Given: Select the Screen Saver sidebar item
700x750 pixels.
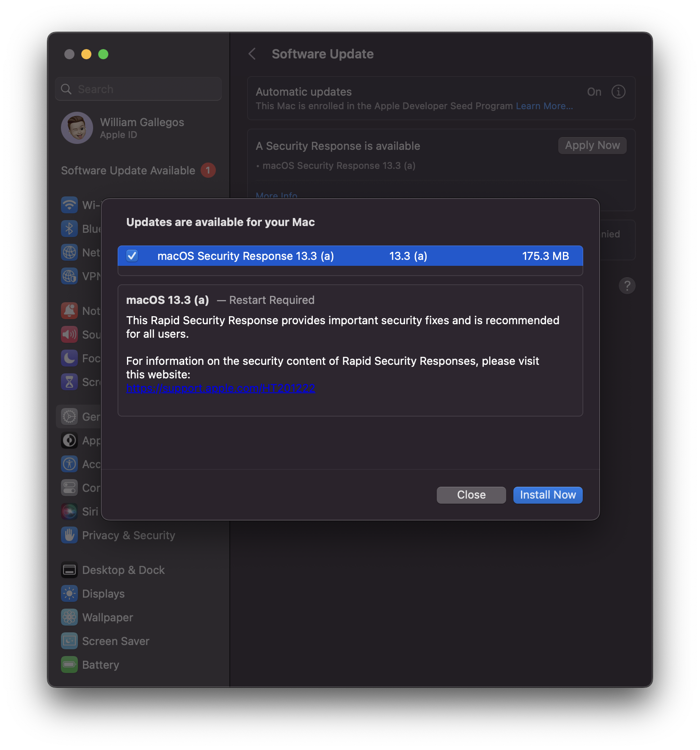Looking at the screenshot, I should 138,641.
